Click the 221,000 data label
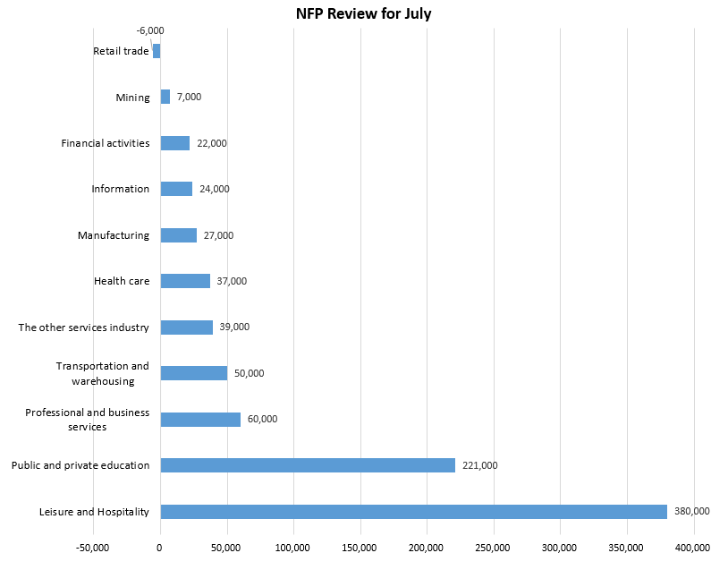Viewport: 728px width, 570px height. [479, 465]
